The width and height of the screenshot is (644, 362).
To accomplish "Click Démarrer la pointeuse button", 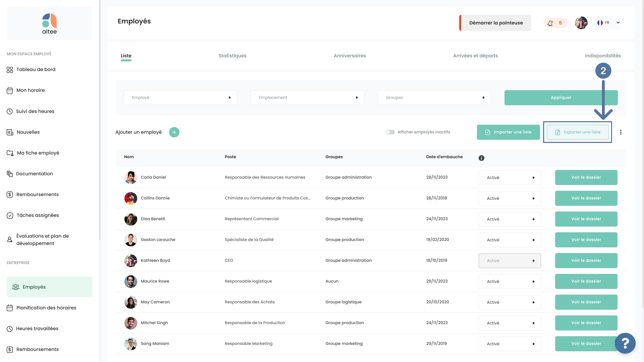I will click(x=495, y=23).
